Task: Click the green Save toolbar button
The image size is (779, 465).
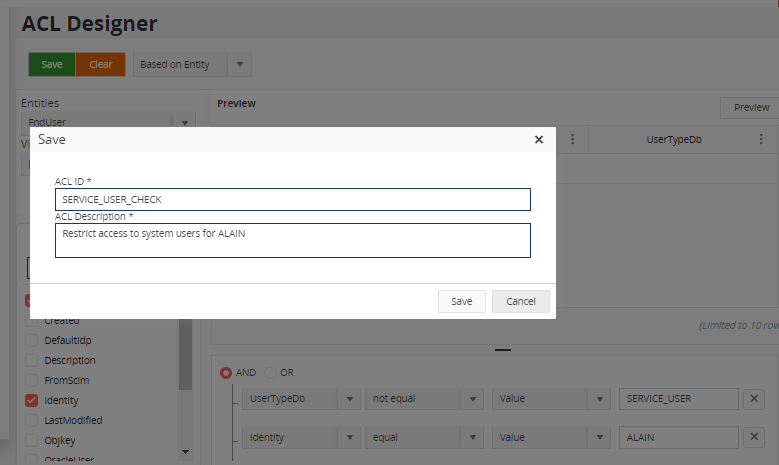Action: coord(52,65)
